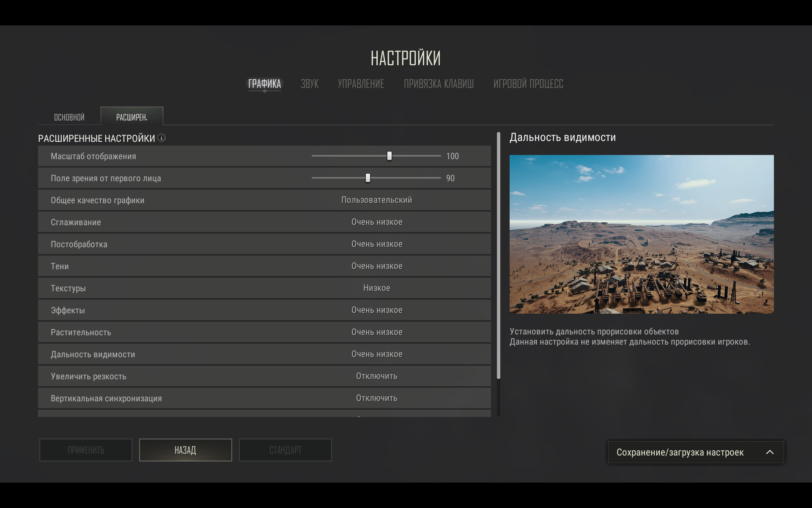The height and width of the screenshot is (508, 812).
Task: Click the Дальность видимости description heading
Action: point(562,138)
